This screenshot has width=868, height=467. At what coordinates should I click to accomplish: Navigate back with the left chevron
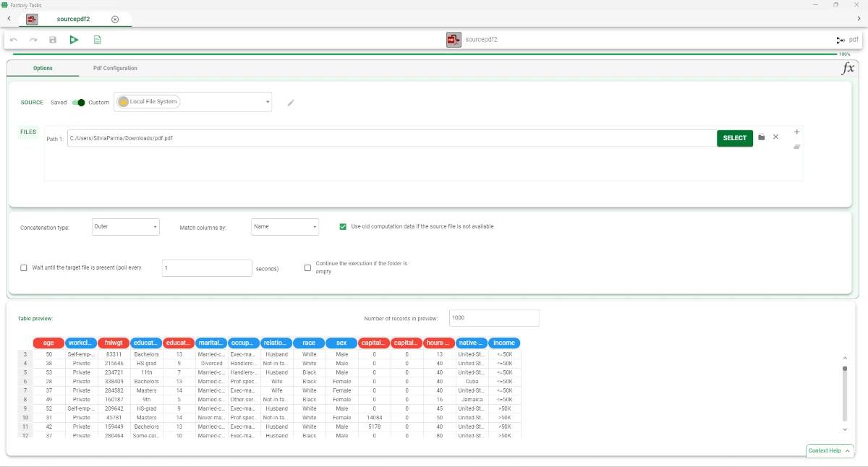[8, 19]
